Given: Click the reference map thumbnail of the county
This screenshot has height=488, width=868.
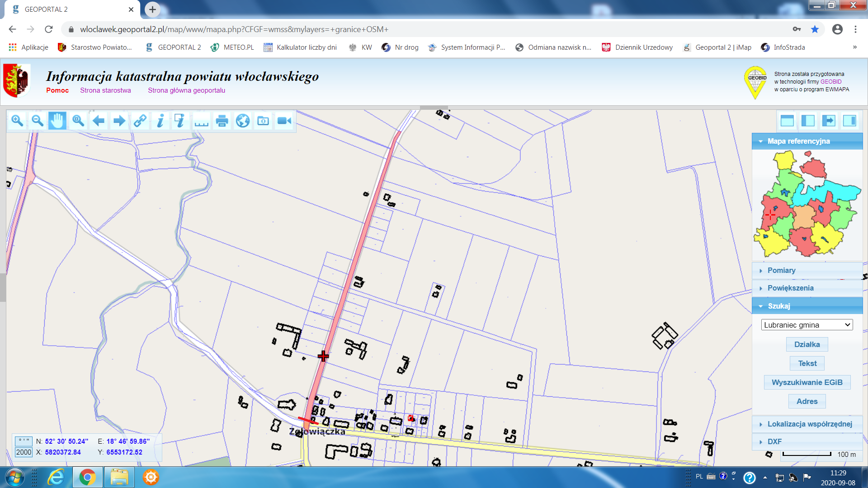Looking at the screenshot, I should (807, 206).
